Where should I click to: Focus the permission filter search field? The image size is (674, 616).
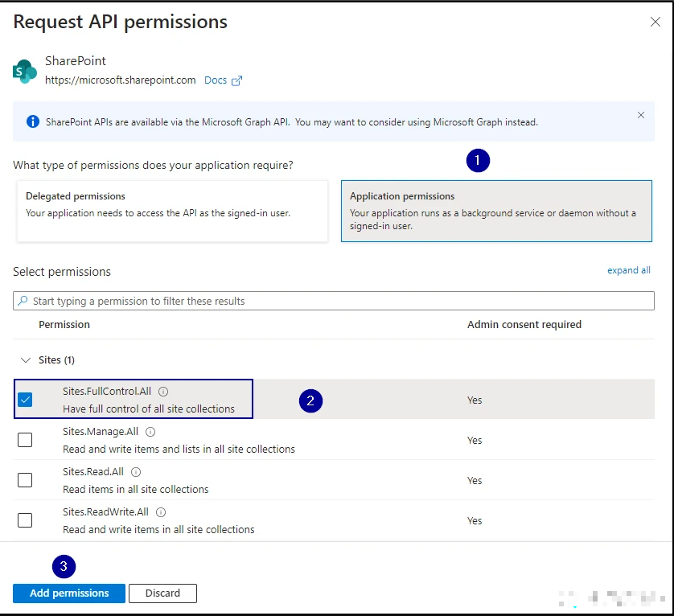pyautogui.click(x=338, y=301)
